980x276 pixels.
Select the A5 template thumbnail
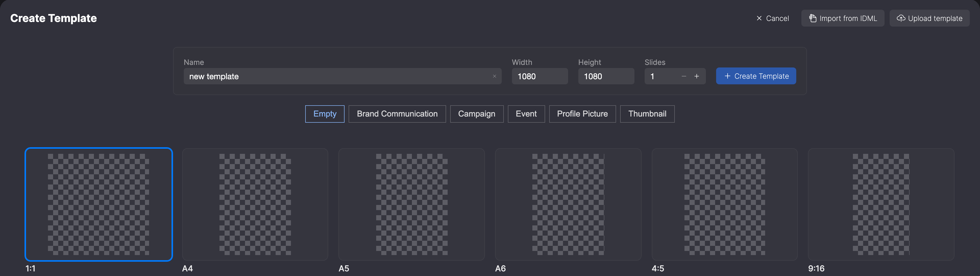click(x=412, y=204)
